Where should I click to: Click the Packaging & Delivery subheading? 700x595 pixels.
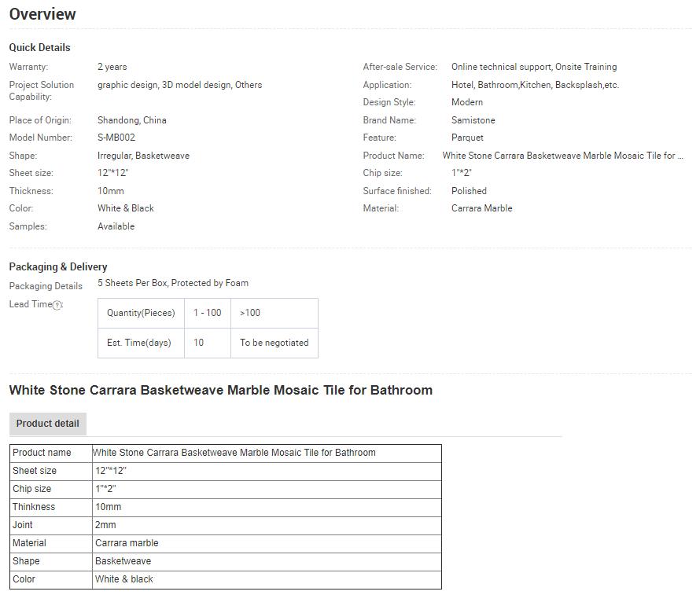(x=58, y=266)
